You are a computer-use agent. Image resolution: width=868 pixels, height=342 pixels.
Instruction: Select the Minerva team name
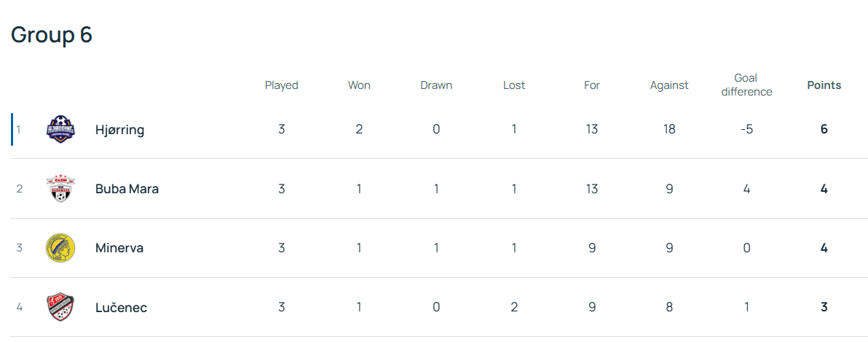tap(119, 248)
